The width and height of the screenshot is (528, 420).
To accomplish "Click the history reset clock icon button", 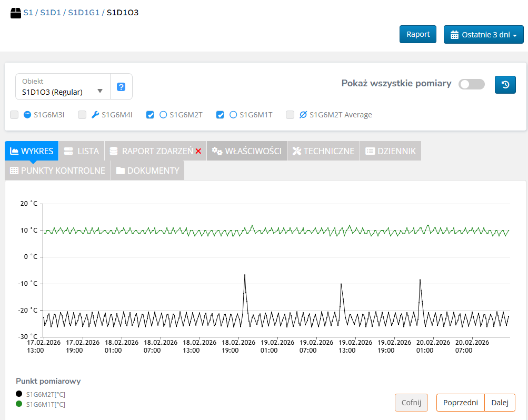I will [505, 85].
